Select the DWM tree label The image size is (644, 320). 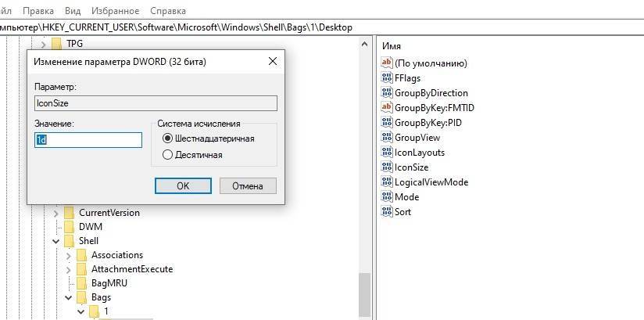91,227
